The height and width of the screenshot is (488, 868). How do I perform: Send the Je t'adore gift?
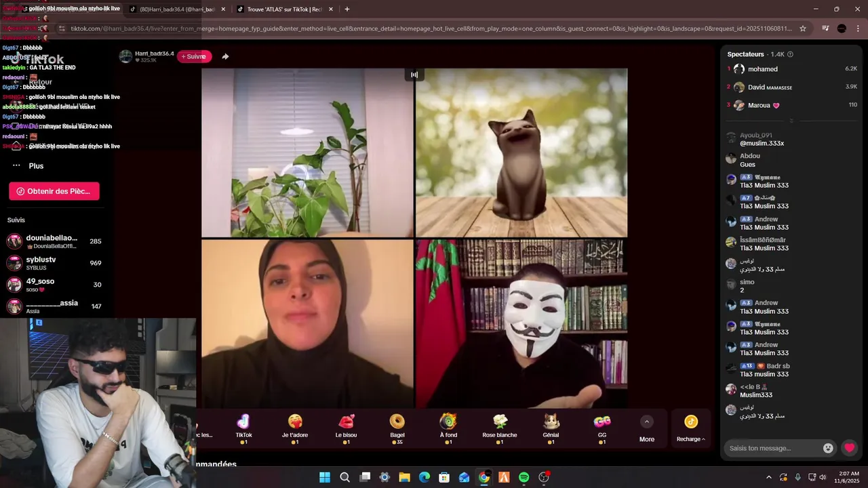[295, 429]
